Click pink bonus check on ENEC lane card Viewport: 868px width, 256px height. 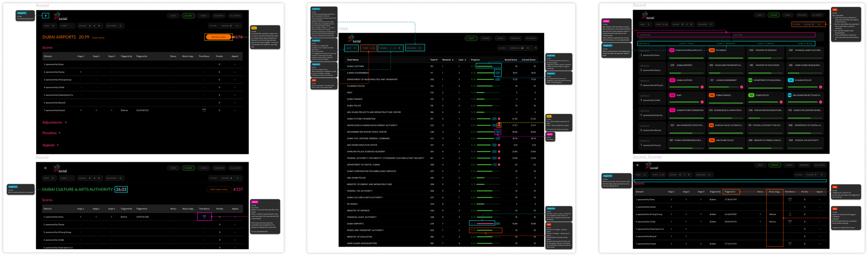click(702, 102)
